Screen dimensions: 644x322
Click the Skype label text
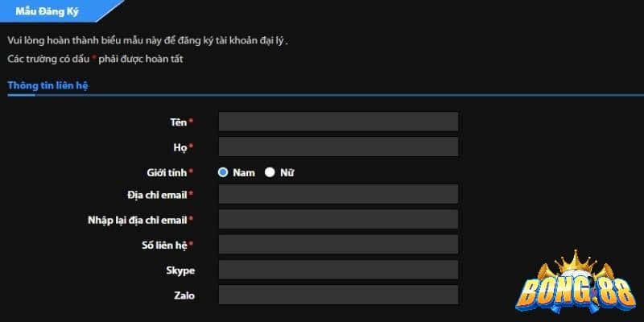click(x=180, y=271)
